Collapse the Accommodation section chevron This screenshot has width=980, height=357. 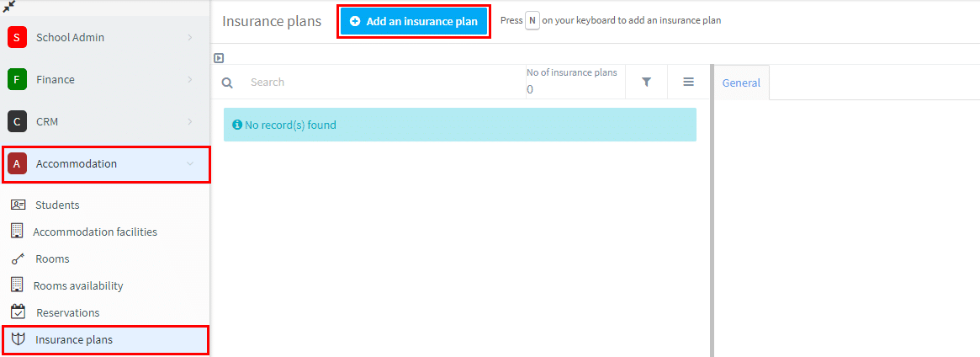click(x=190, y=164)
